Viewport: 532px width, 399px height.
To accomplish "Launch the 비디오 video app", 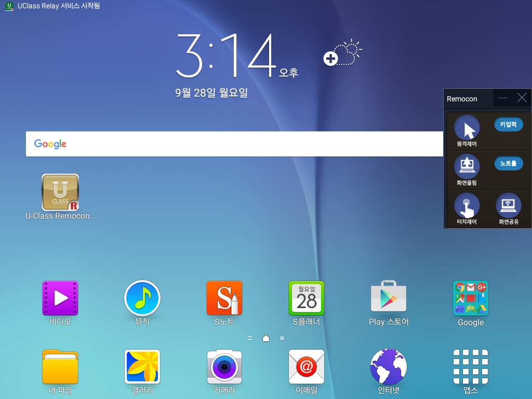I will pyautogui.click(x=60, y=298).
